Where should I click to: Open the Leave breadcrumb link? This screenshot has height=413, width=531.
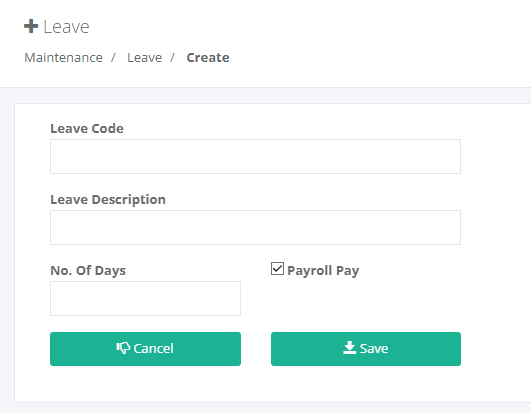coord(145,58)
